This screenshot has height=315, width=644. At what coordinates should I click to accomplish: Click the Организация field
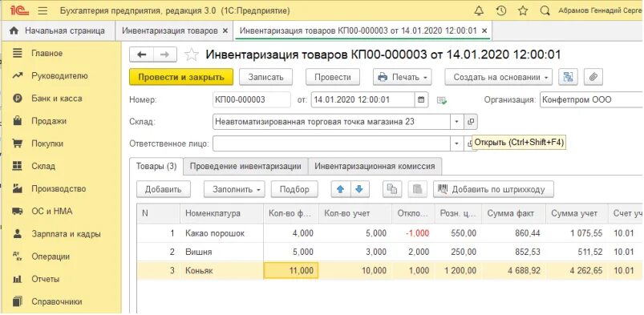click(x=591, y=99)
